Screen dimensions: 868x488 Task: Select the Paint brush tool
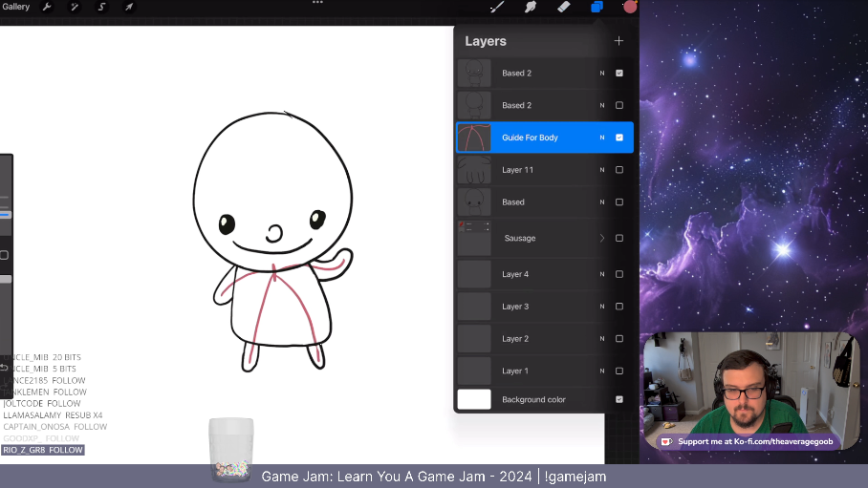coord(497,7)
